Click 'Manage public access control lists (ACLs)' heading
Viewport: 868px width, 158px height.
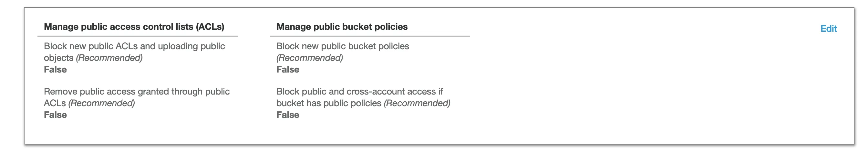[x=134, y=27]
